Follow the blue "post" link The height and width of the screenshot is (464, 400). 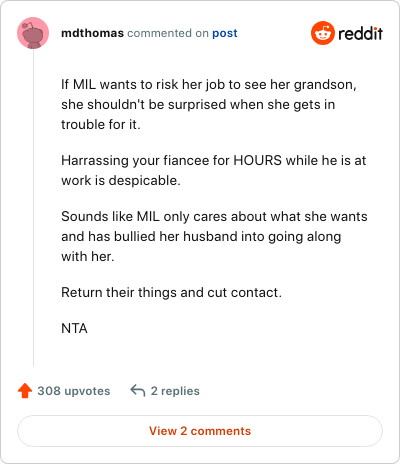tap(225, 33)
